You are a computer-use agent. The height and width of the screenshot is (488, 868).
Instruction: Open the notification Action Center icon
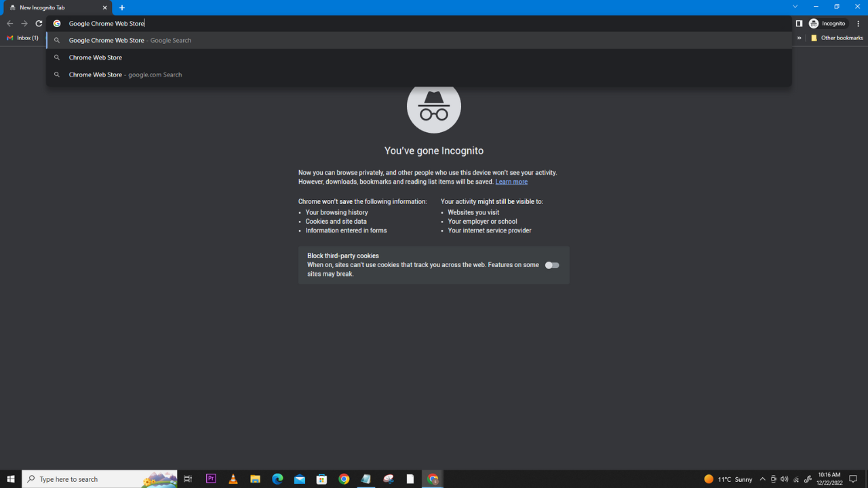tap(854, 479)
